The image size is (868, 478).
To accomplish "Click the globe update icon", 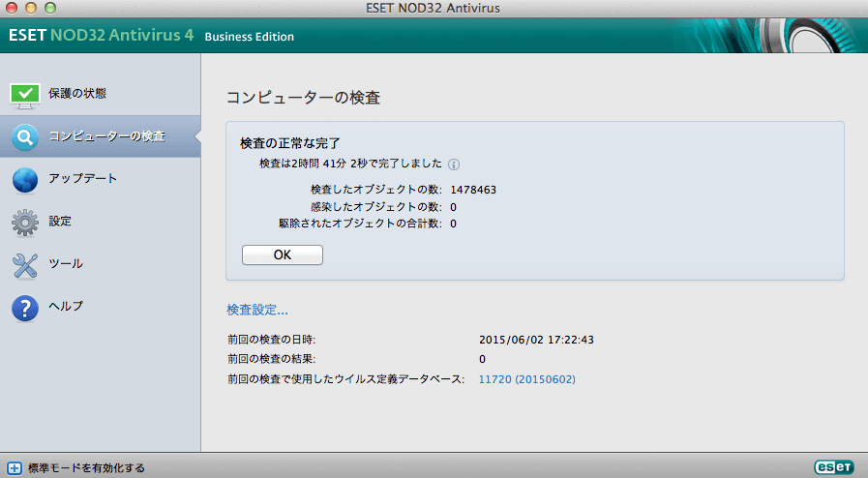I will 25,180.
